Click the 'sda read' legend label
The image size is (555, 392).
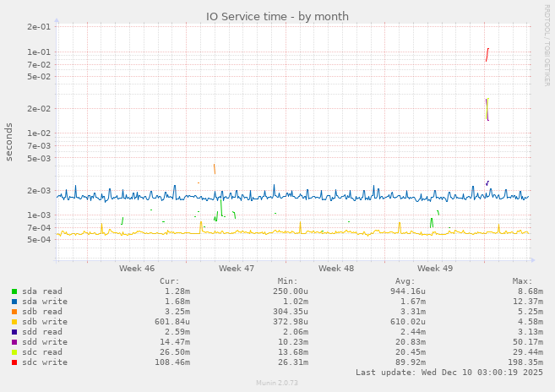click(x=42, y=291)
